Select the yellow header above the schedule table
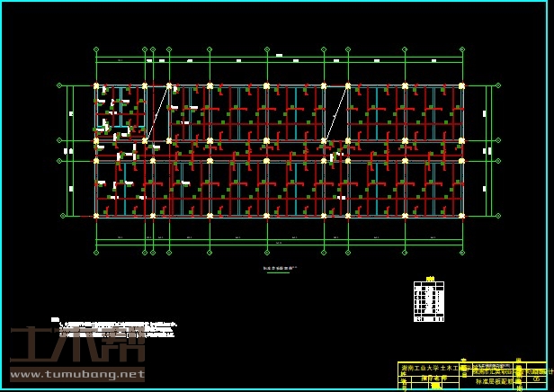 (430, 279)
